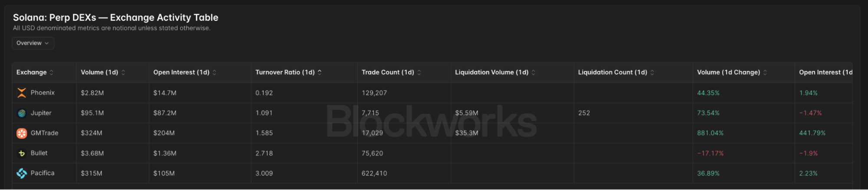The height and width of the screenshot is (190, 868).
Task: Open the Pacifica exchange name link
Action: pyautogui.click(x=43, y=173)
